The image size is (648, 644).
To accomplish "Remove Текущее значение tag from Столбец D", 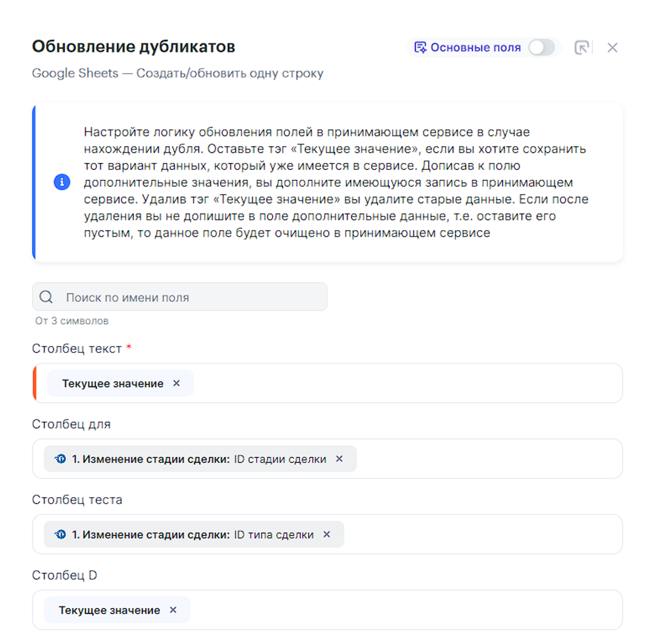I will (x=173, y=610).
